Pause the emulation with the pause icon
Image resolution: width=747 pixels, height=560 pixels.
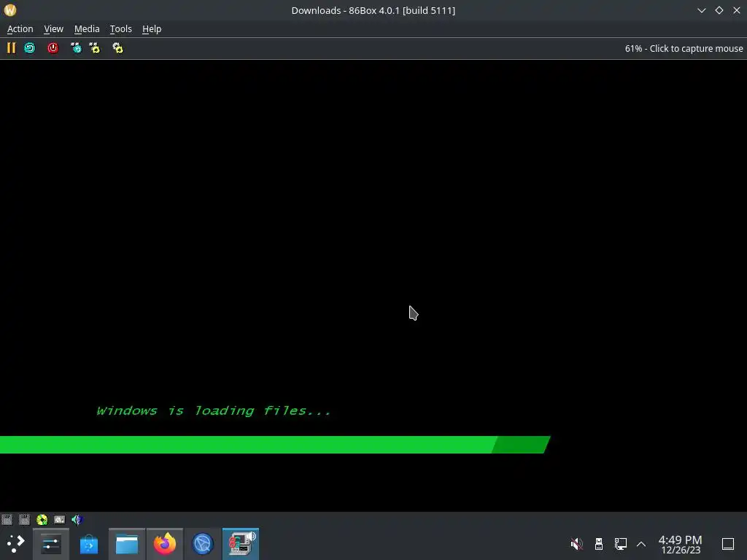click(11, 48)
